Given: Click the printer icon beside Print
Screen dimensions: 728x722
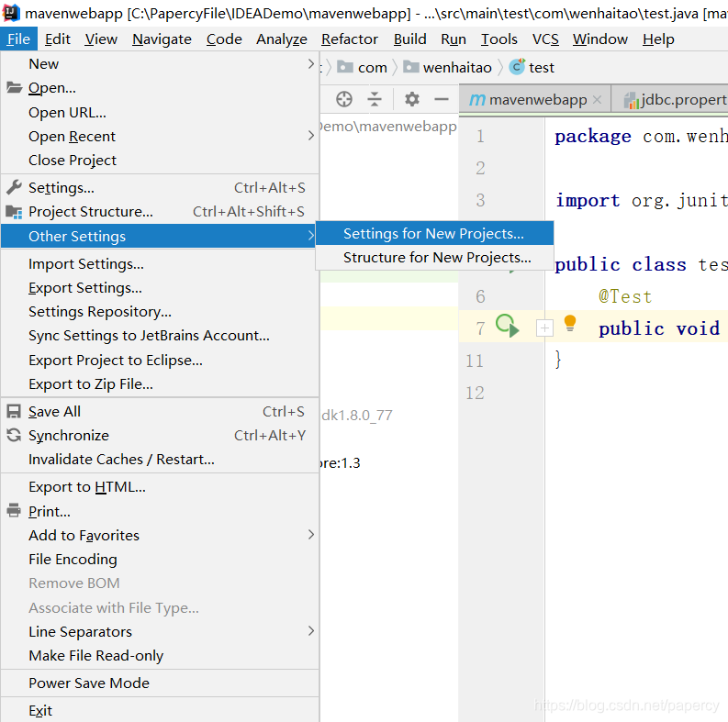Looking at the screenshot, I should (14, 510).
